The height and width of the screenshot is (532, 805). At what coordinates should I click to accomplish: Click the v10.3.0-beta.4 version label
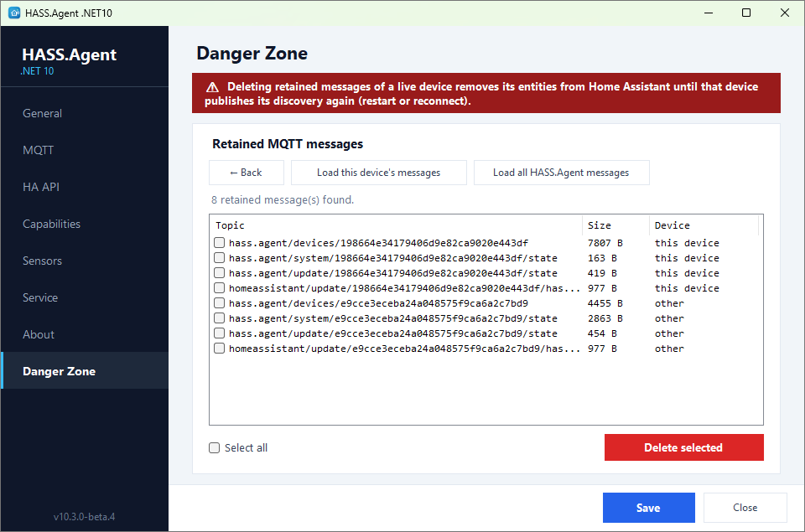(x=84, y=517)
